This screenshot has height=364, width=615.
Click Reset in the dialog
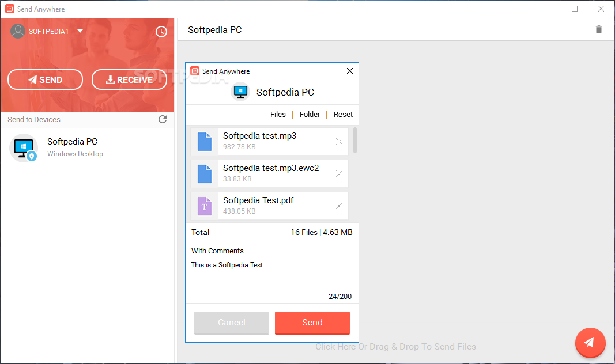[x=343, y=115]
